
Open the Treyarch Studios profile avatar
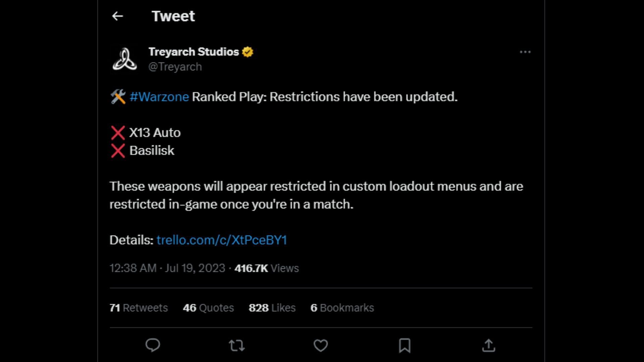pos(124,59)
